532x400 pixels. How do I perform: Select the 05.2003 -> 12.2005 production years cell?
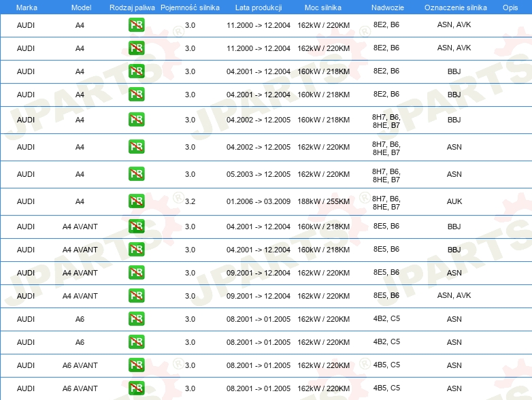[259, 174]
